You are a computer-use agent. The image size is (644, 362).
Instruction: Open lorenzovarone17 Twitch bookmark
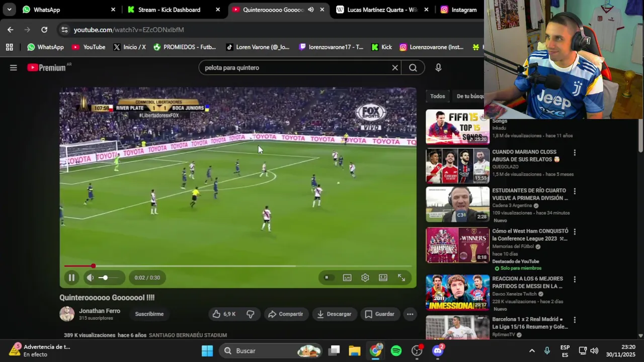click(x=331, y=47)
